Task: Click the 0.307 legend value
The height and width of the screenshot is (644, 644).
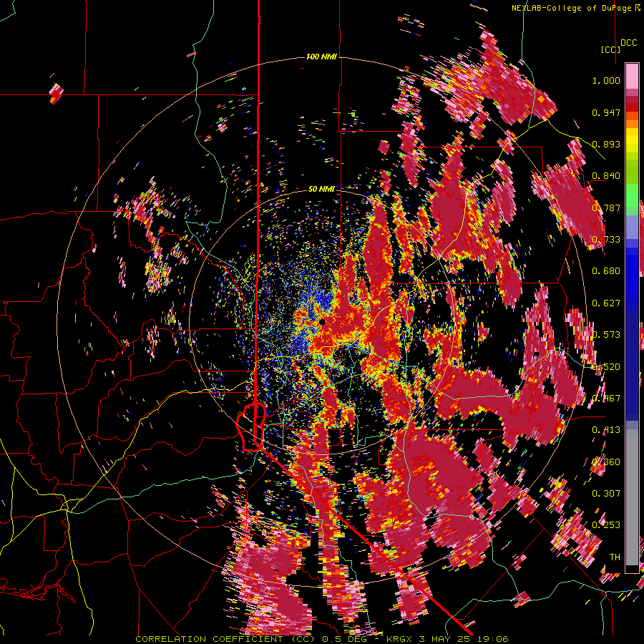Action: pos(606,493)
